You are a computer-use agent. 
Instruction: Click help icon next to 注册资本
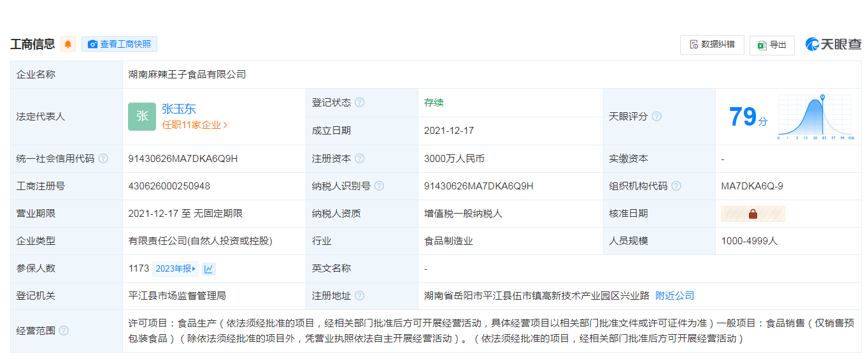(360, 159)
